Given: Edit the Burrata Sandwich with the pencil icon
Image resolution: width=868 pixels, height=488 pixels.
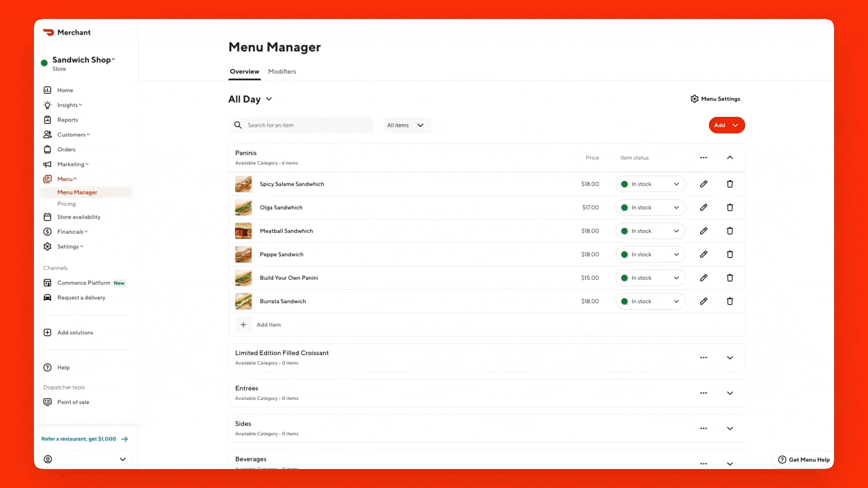Looking at the screenshot, I should (703, 301).
